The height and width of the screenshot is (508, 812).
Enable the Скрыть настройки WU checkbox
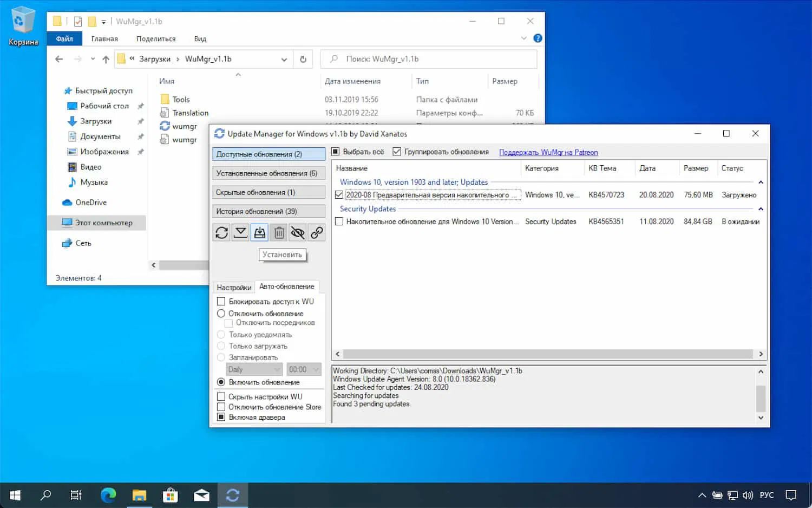click(221, 396)
